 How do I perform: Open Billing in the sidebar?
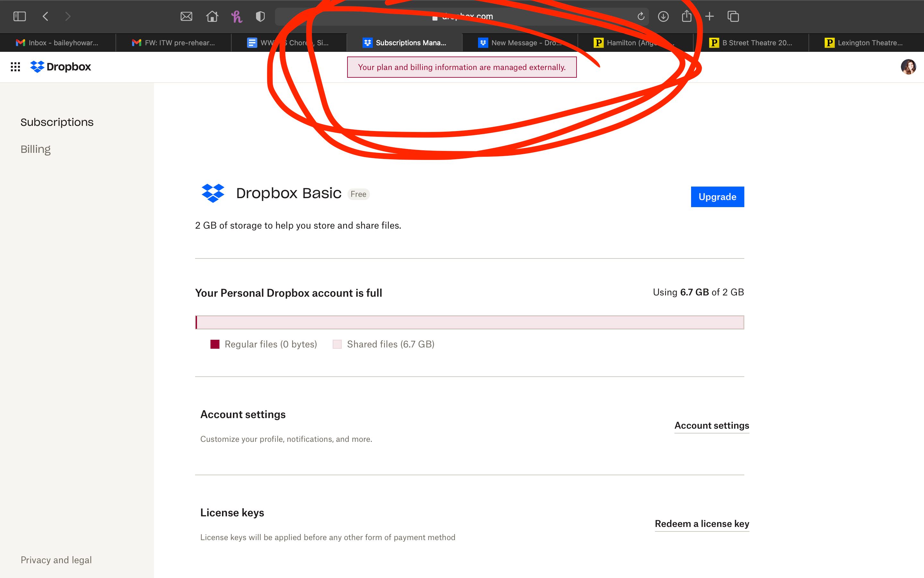coord(36,149)
